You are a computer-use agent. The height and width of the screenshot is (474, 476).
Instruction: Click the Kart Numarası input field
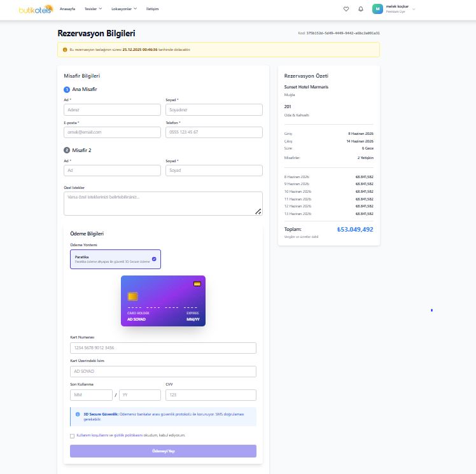coord(163,348)
